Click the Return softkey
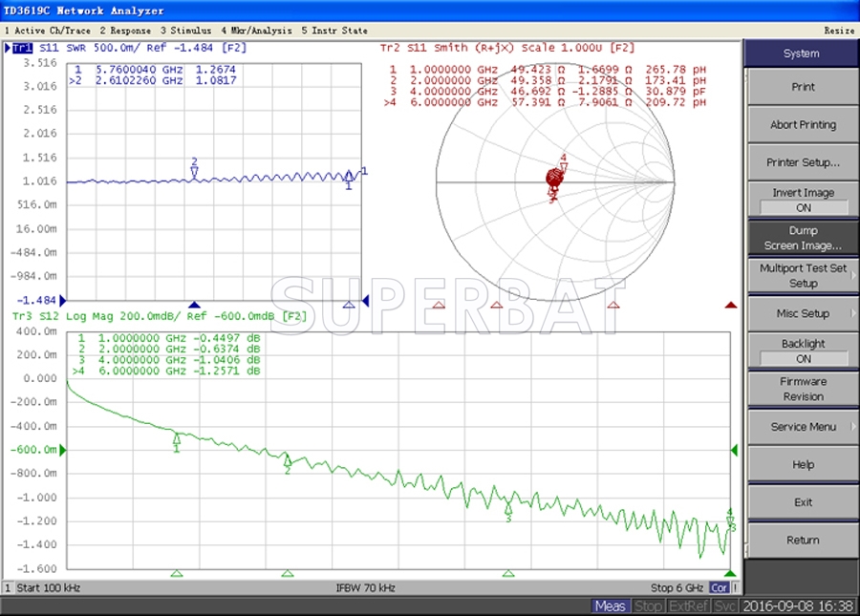The width and height of the screenshot is (860, 616). tap(803, 541)
